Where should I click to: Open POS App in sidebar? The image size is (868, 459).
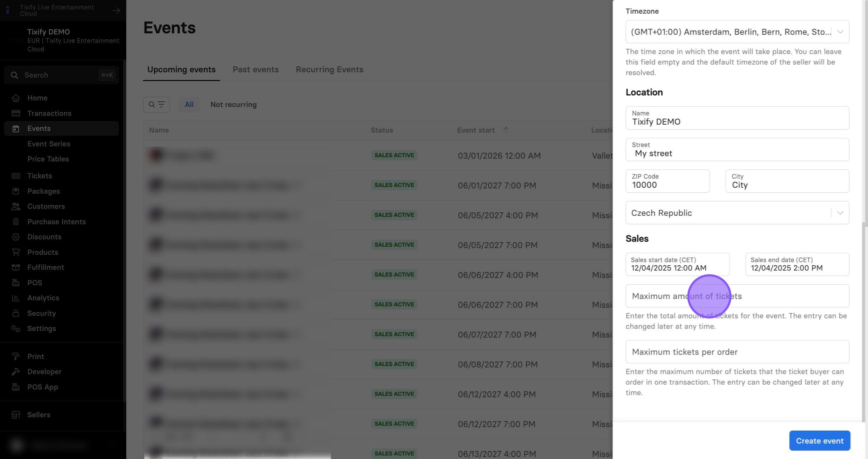click(42, 387)
